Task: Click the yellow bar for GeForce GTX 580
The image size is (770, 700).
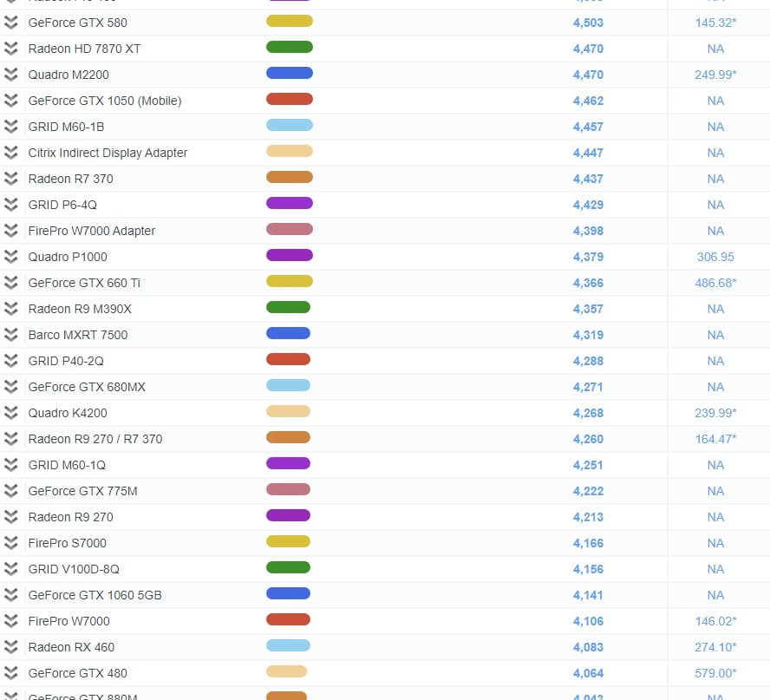Action: pos(290,21)
